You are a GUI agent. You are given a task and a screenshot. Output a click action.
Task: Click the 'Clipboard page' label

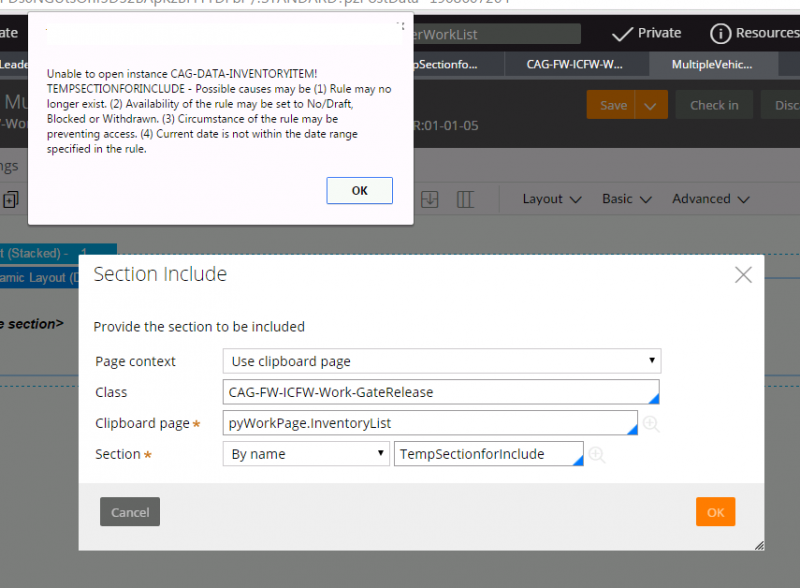pos(142,423)
